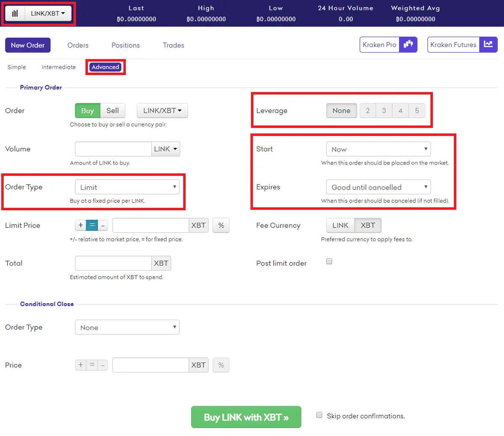Open the Start Now dropdown

click(x=378, y=149)
